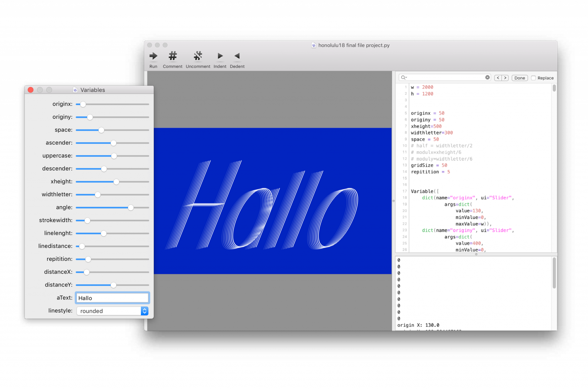Viewport: 588px width, 390px height.
Task: Adjust the descender slider
Action: coord(112,169)
